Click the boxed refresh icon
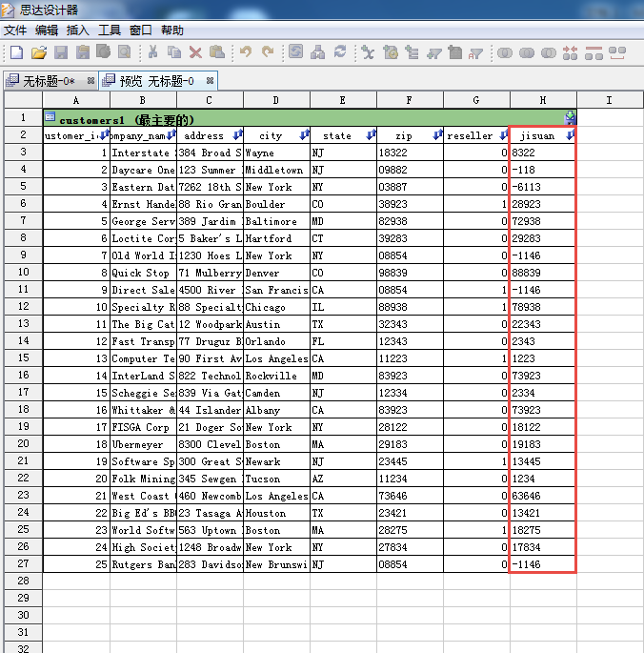The width and height of the screenshot is (644, 653). coord(296,52)
